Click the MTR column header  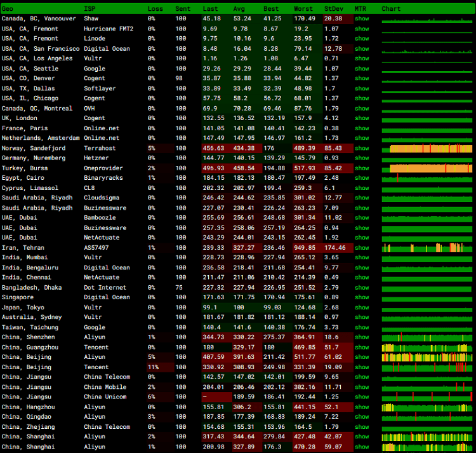[x=360, y=8]
